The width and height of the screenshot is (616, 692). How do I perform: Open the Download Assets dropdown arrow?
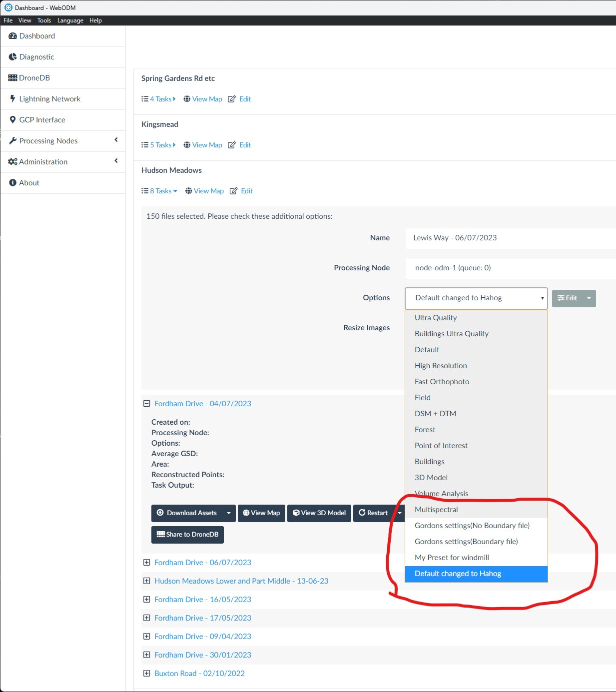[x=229, y=513]
